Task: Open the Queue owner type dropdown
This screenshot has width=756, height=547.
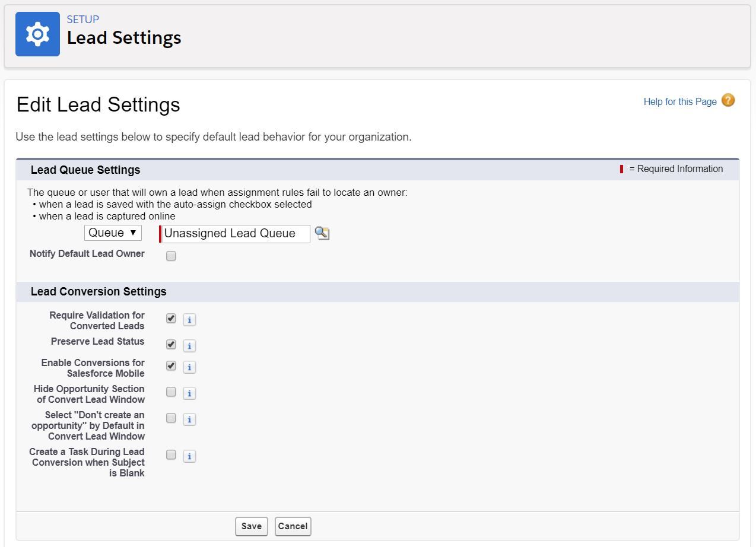Action: click(x=113, y=233)
